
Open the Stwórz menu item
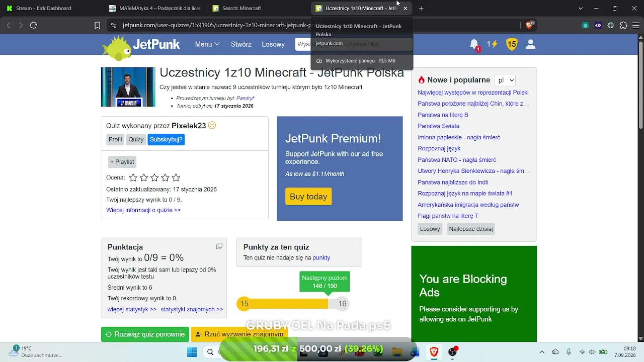point(241,44)
